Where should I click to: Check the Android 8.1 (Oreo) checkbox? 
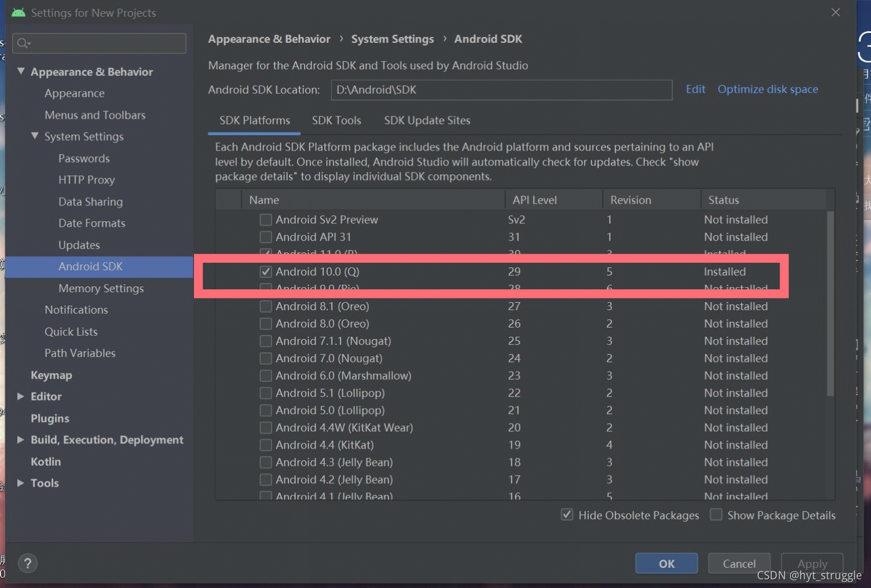(266, 306)
